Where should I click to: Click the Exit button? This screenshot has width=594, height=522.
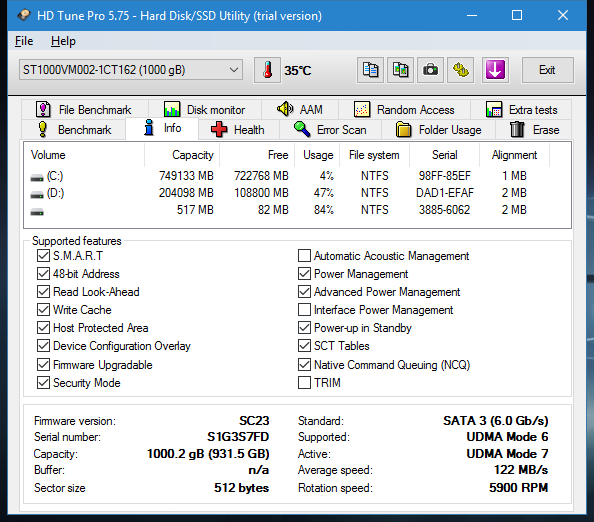(x=547, y=70)
